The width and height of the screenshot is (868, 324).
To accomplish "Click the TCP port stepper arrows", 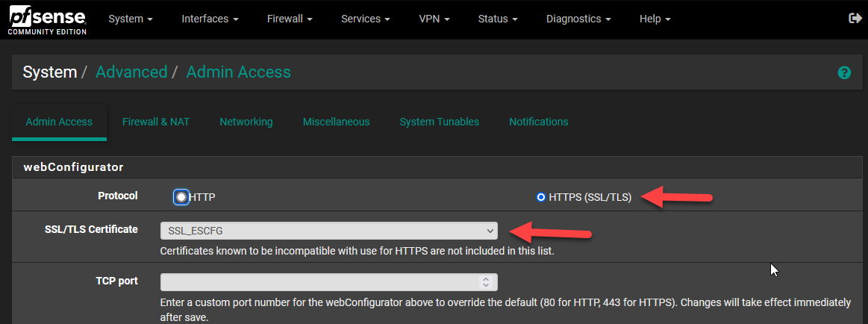I will pyautogui.click(x=485, y=282).
